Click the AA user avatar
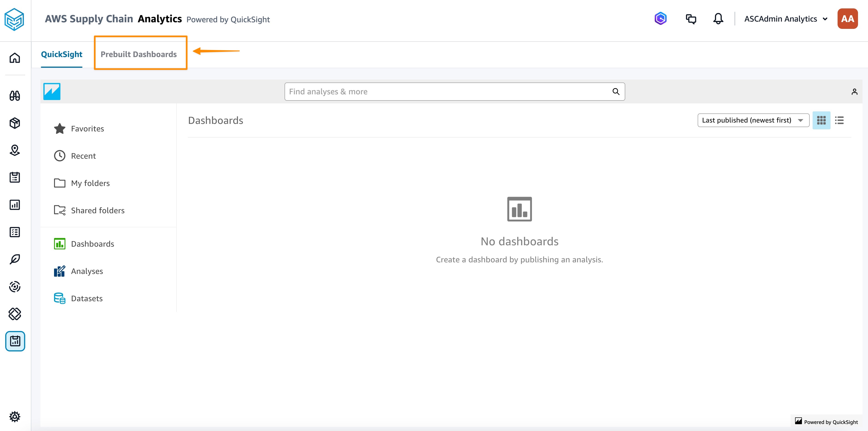 [847, 19]
